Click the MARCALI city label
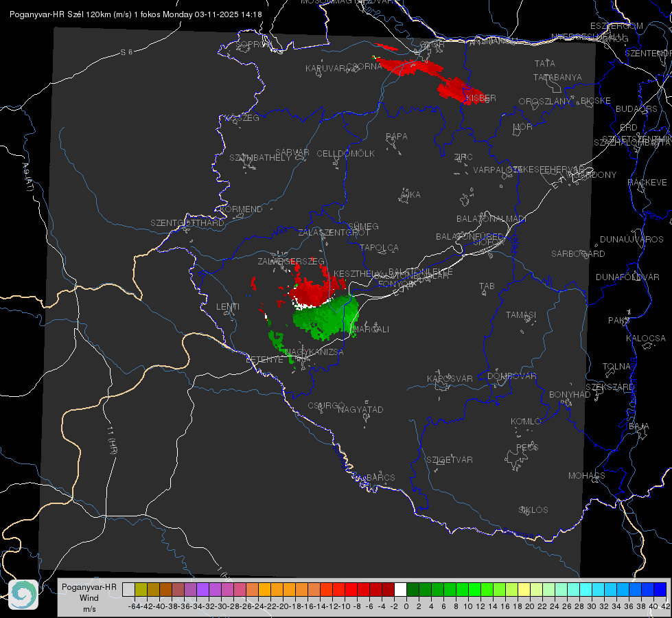The image size is (672, 618). coord(370,330)
